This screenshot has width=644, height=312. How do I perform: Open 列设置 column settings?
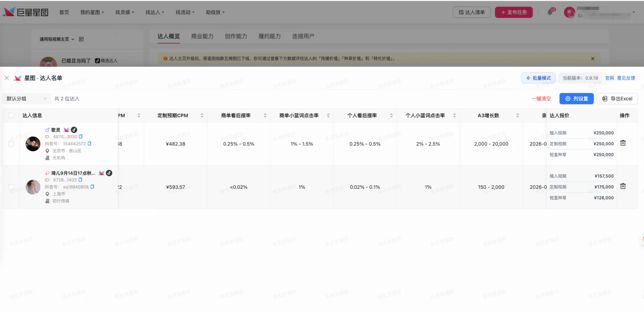click(576, 98)
